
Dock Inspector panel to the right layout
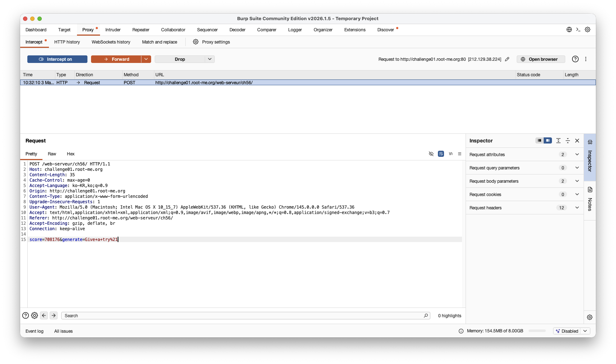point(548,141)
